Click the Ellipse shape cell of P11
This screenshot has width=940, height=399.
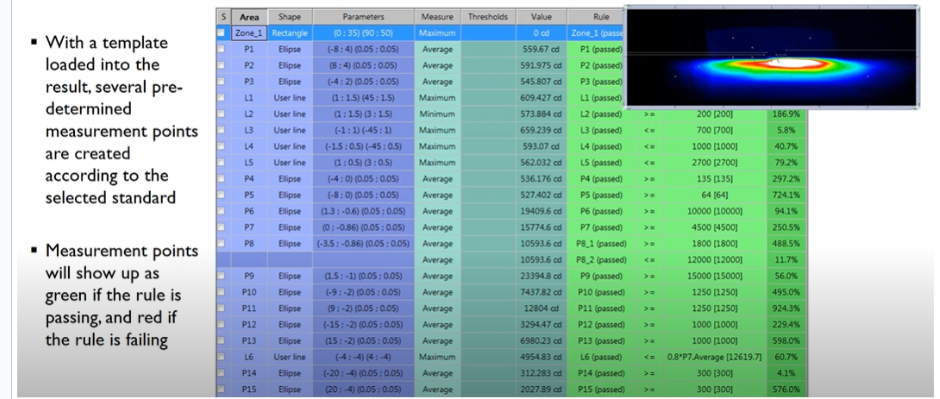coord(290,309)
